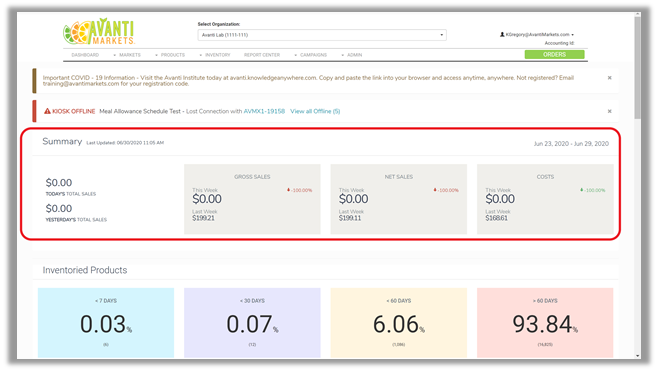
Task: Click the Costs -100.00% green indicator
Action: tap(593, 190)
